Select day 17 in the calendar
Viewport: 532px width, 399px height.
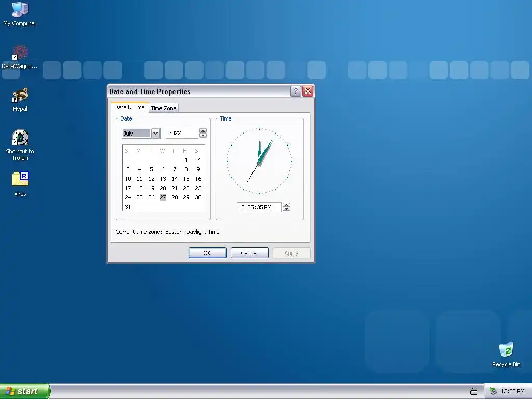(128, 188)
